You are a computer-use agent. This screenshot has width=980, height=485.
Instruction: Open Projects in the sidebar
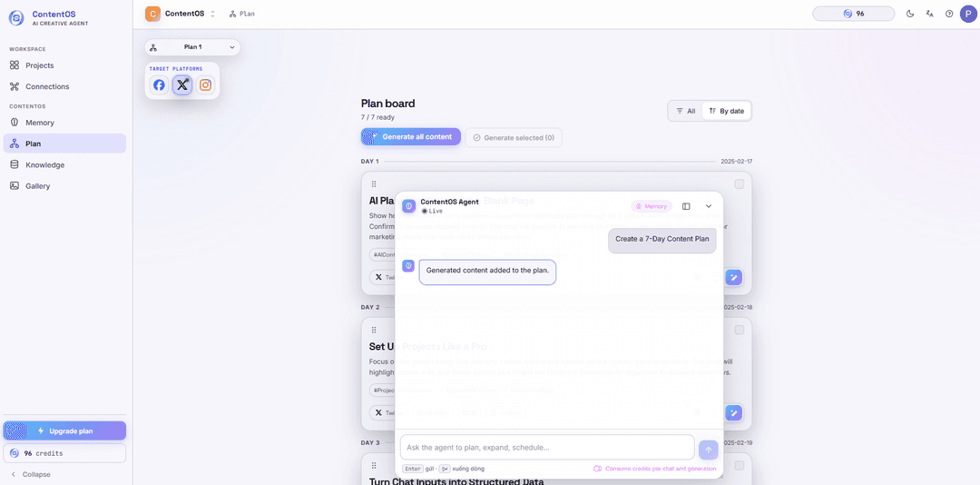coord(64,65)
